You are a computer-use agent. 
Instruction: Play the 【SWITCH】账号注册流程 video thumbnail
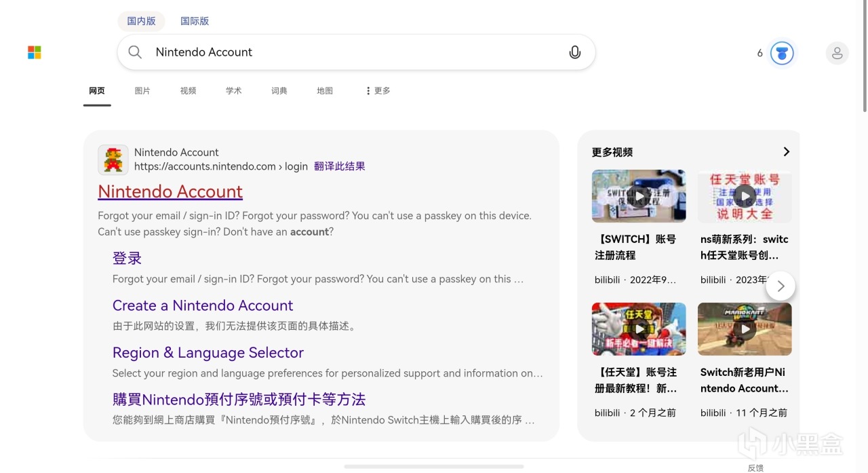point(639,196)
